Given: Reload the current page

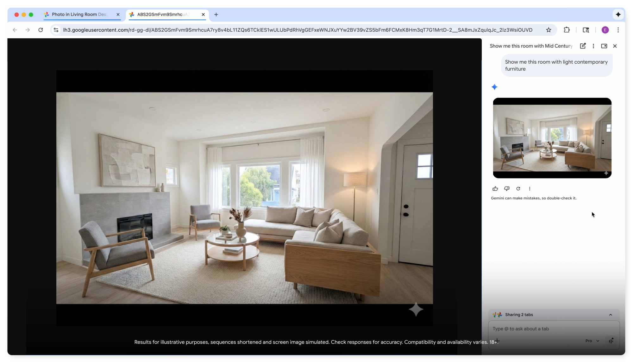Looking at the screenshot, I should pyautogui.click(x=41, y=30).
